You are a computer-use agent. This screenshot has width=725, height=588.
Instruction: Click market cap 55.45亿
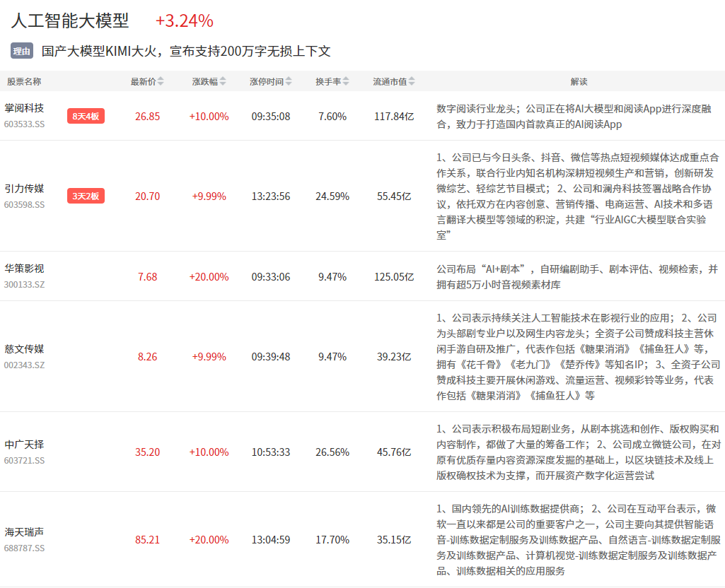pos(394,196)
